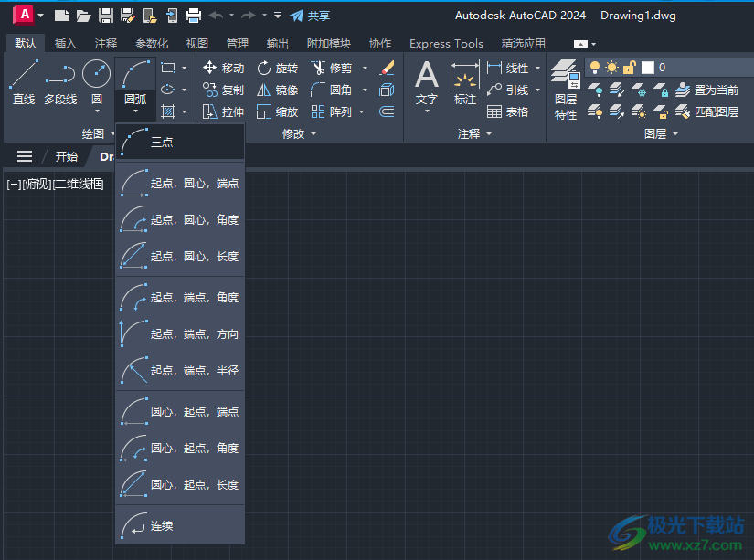Viewport: 754px width, 560px height.
Task: Select Start, End, Radius (起点,端点,半径) arc
Action: pyautogui.click(x=180, y=371)
